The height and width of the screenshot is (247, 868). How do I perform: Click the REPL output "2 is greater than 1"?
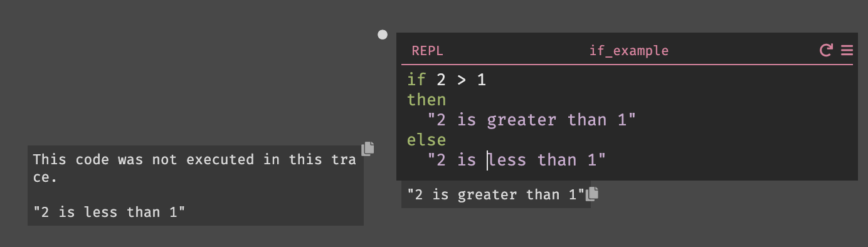click(495, 195)
